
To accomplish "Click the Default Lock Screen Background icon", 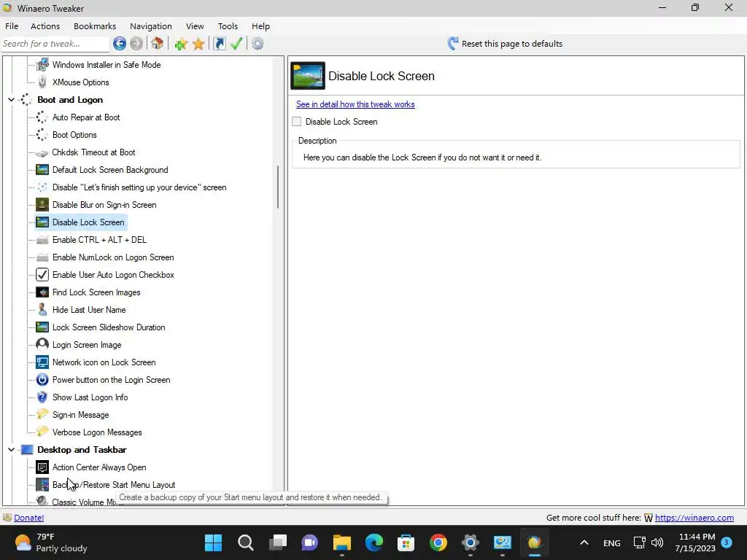I will [42, 170].
